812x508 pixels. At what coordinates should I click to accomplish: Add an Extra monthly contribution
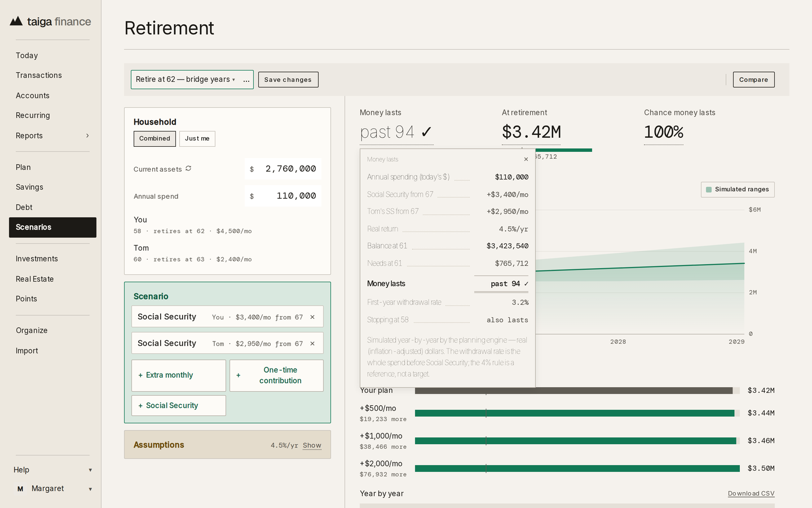tap(179, 375)
